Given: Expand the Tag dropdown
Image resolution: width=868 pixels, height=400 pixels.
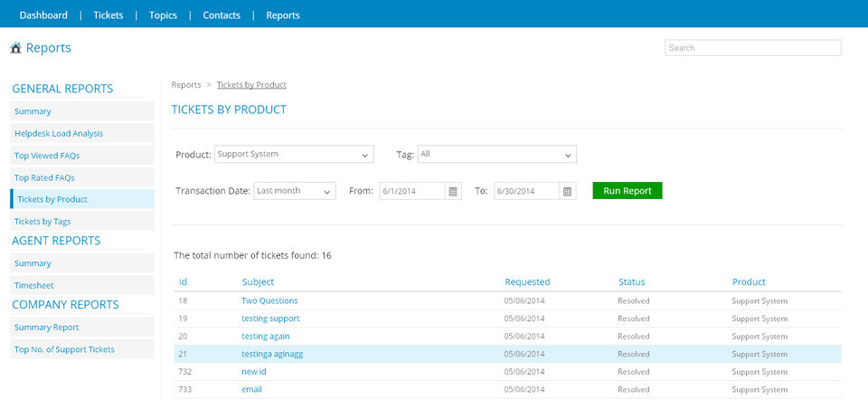Looking at the screenshot, I should pos(496,155).
